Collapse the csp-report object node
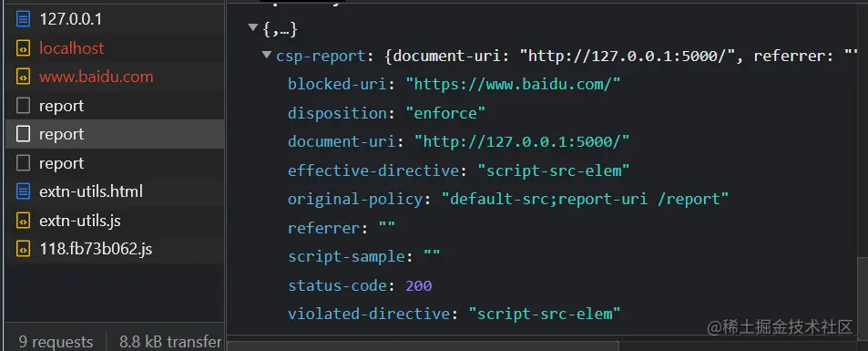Viewport: 868px width, 351px height. (267, 56)
